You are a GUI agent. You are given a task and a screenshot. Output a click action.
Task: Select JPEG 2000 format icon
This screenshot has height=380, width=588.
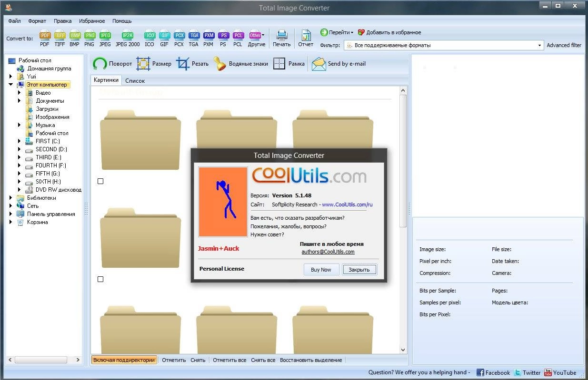tap(128, 39)
